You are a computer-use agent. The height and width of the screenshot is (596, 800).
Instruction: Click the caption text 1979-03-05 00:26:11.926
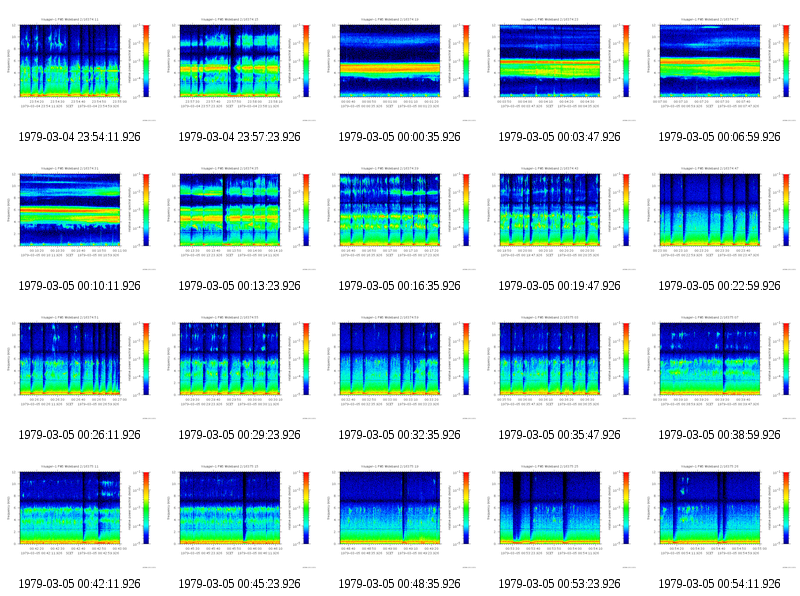click(x=80, y=435)
